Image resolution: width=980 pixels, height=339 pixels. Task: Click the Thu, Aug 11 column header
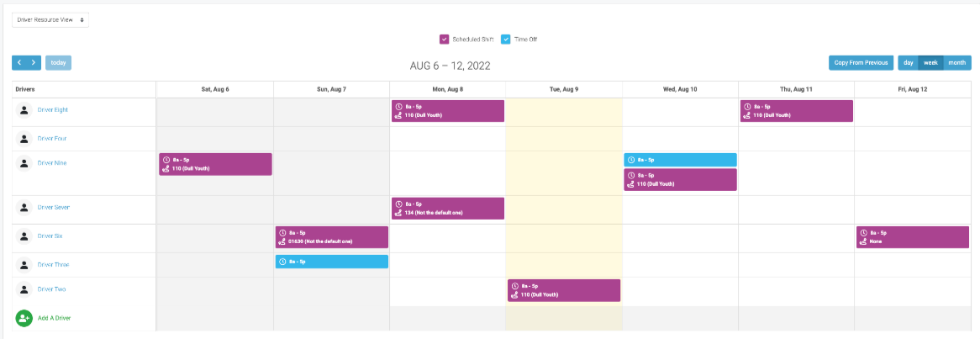[796, 88]
